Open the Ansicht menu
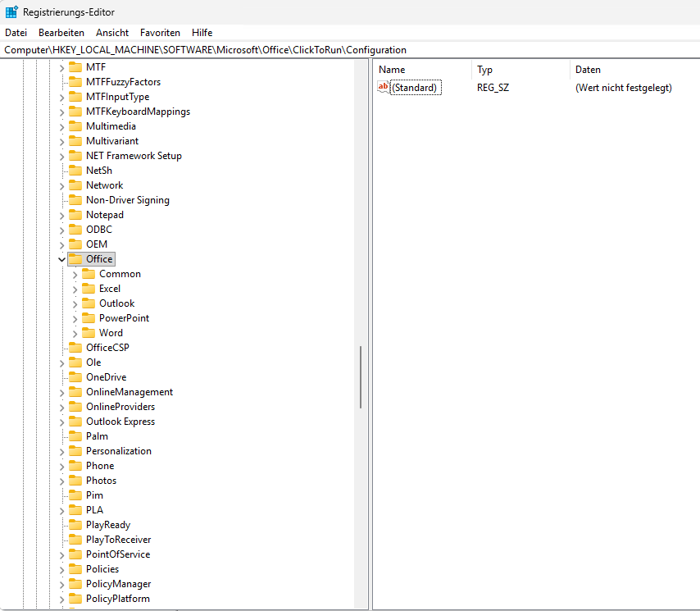 click(112, 33)
